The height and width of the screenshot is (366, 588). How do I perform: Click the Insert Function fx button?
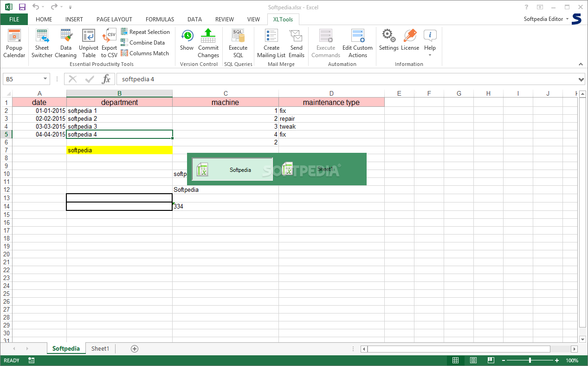pyautogui.click(x=106, y=79)
